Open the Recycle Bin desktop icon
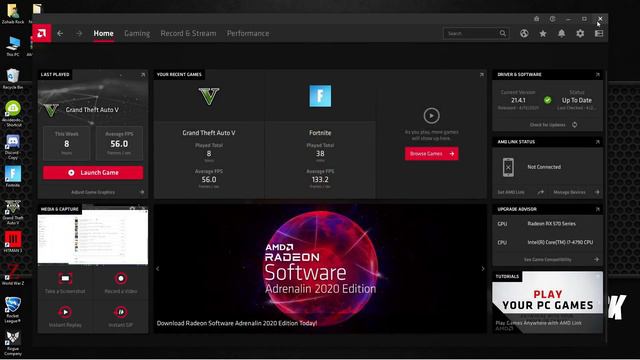 point(13,79)
